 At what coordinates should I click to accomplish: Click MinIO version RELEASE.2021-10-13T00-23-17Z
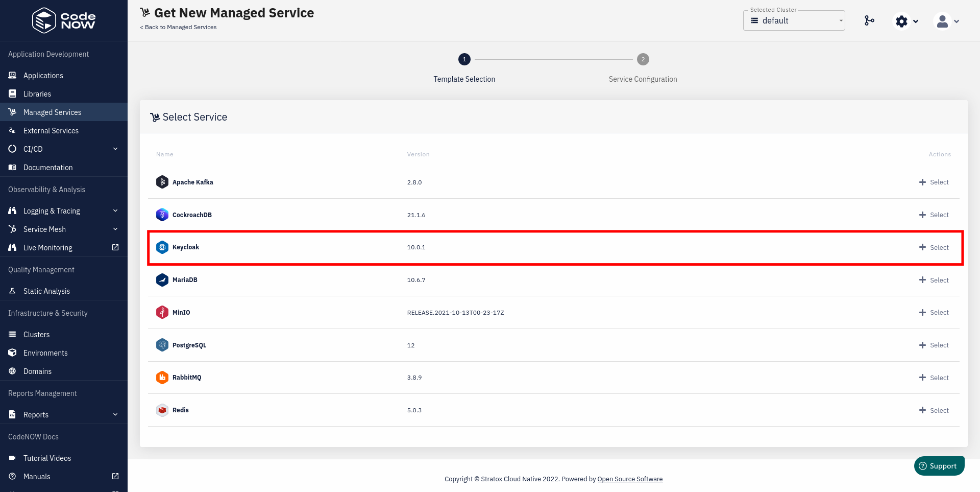pos(455,313)
